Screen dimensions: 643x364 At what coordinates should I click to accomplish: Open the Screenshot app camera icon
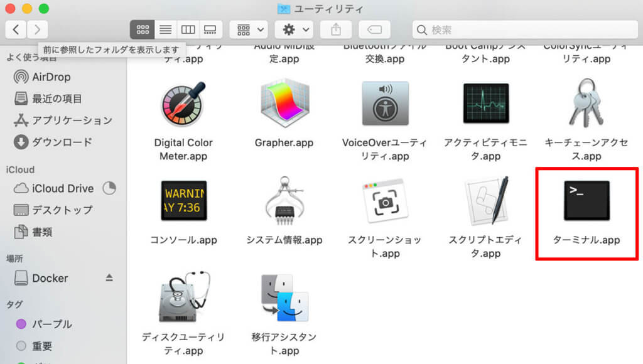pos(384,201)
